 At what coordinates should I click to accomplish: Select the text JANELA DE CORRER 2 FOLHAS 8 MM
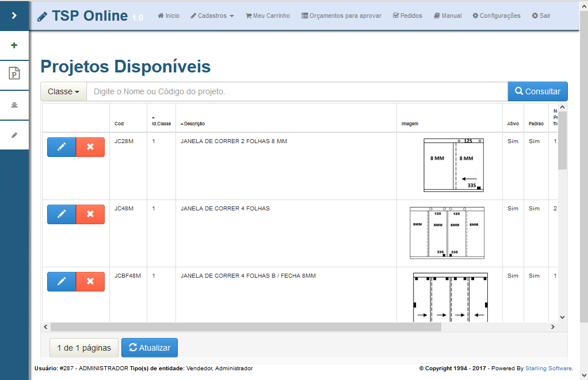234,141
